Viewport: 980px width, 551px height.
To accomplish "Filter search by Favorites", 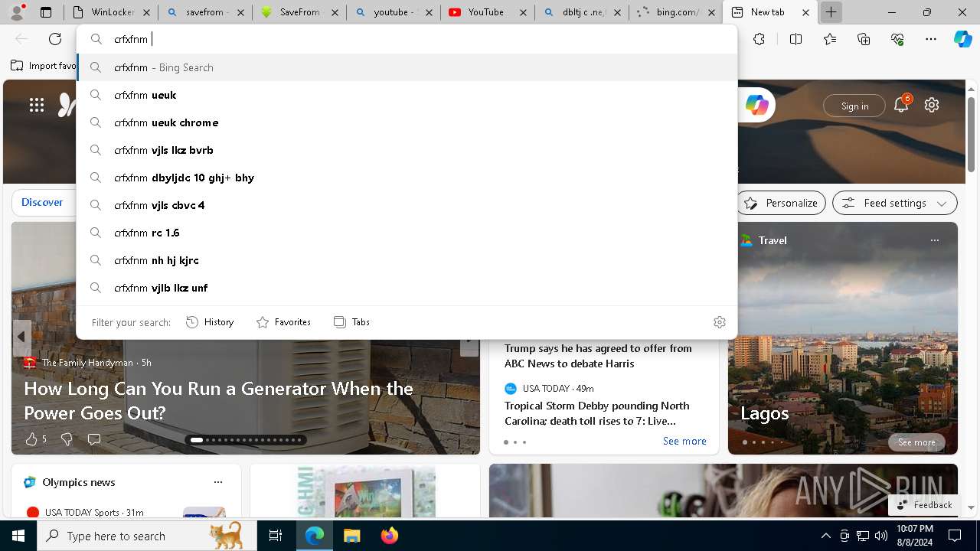I will 283,322.
